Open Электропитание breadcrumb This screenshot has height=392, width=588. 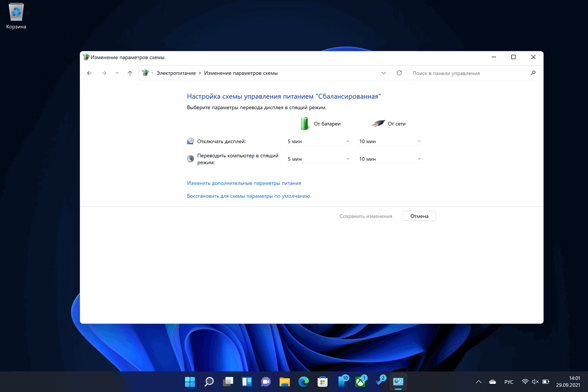tap(176, 73)
